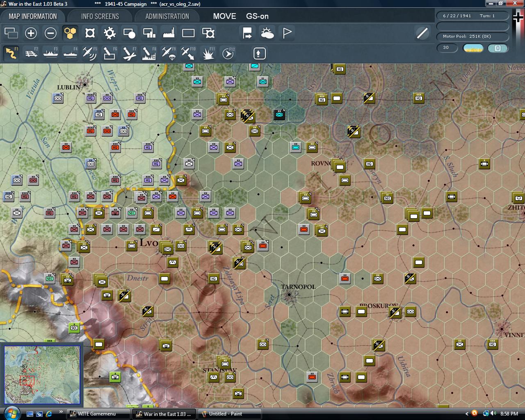Screen dimensions: 525x420
Task: Select the SEC counter east of Rovno
Action: [x=388, y=198]
